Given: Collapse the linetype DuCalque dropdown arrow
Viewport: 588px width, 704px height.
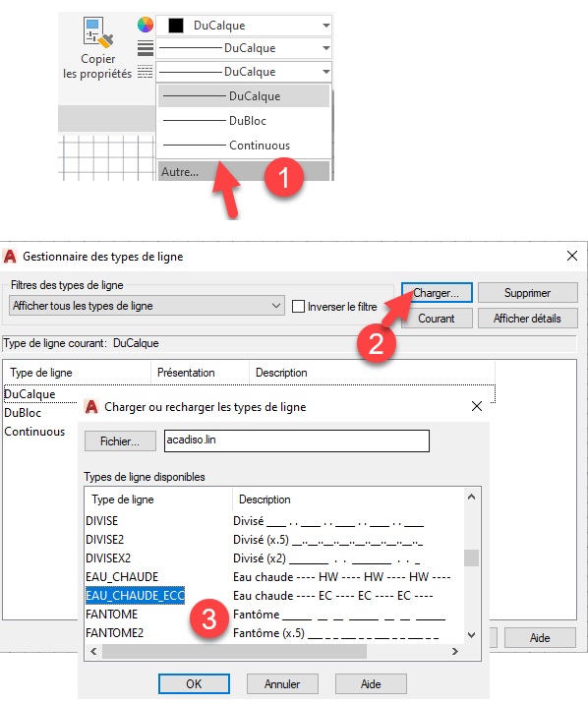Looking at the screenshot, I should tap(326, 72).
